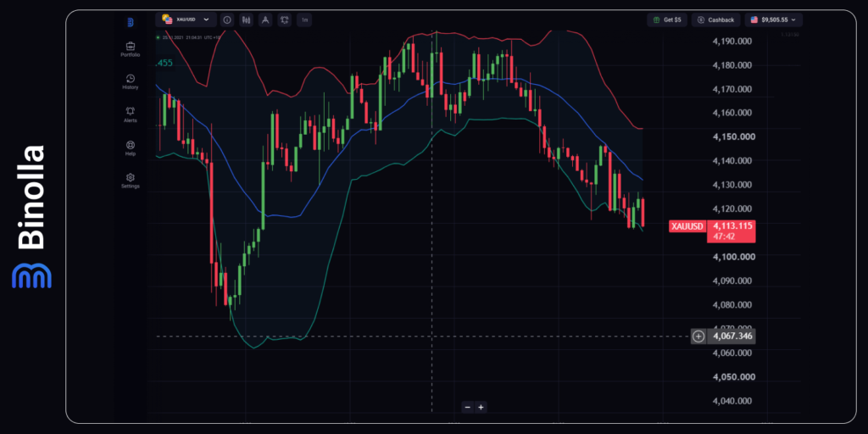This screenshot has width=868, height=434.
Task: Click the 4,130.000 price axis label
Action: click(732, 185)
